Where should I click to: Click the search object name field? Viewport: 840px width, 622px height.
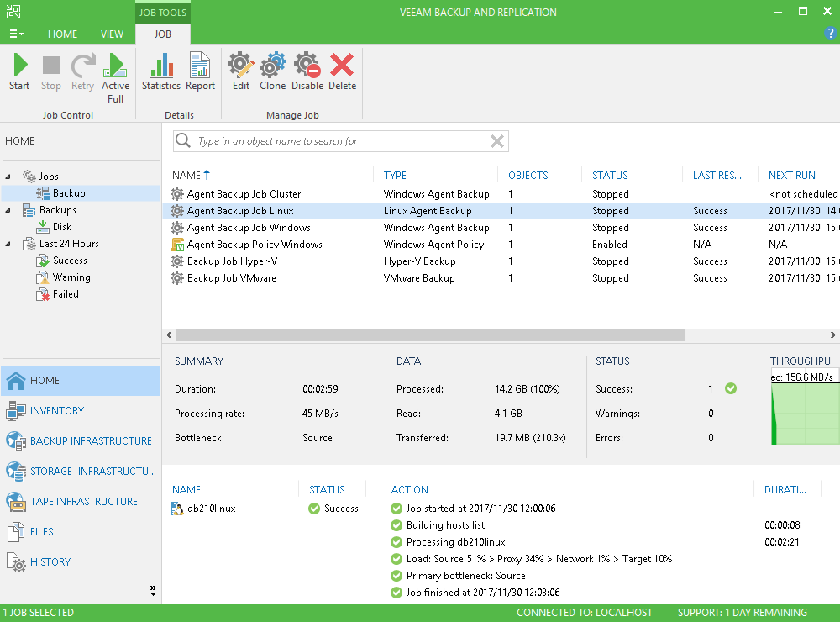point(340,141)
